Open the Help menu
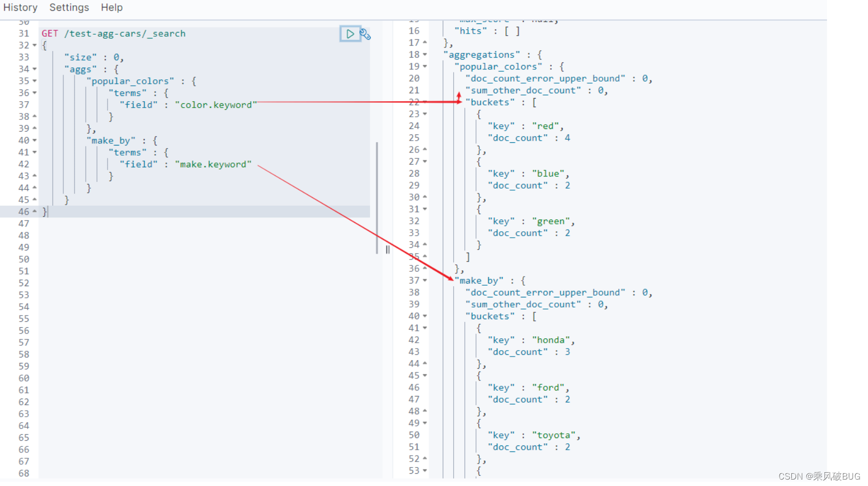Screen dimensions: 868x486 112,7
